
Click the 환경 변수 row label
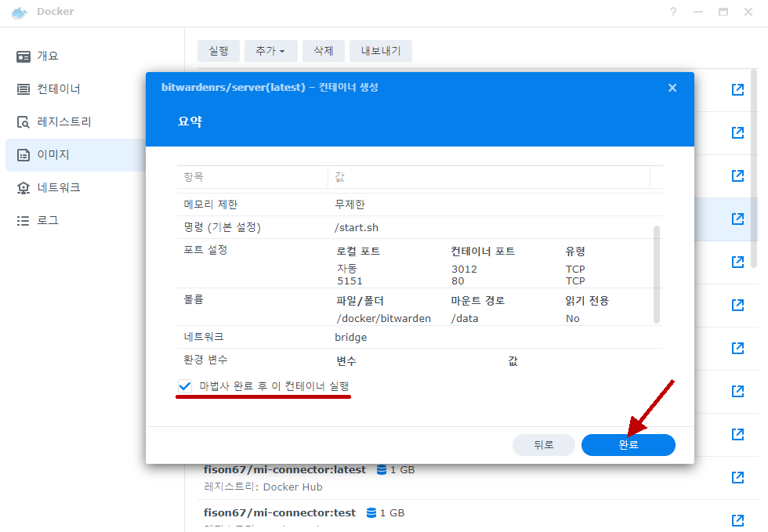[205, 360]
